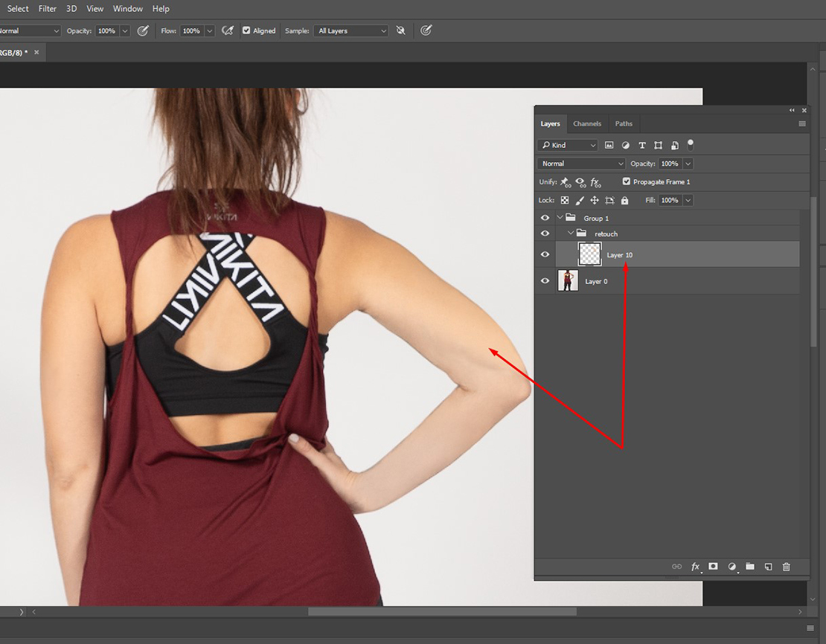Viewport: 826px width, 644px height.
Task: Click the options bar Opacity value field
Action: 107,30
